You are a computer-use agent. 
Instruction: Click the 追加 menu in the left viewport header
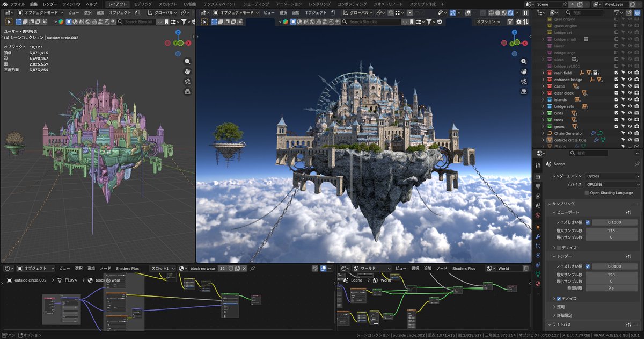[x=100, y=12]
